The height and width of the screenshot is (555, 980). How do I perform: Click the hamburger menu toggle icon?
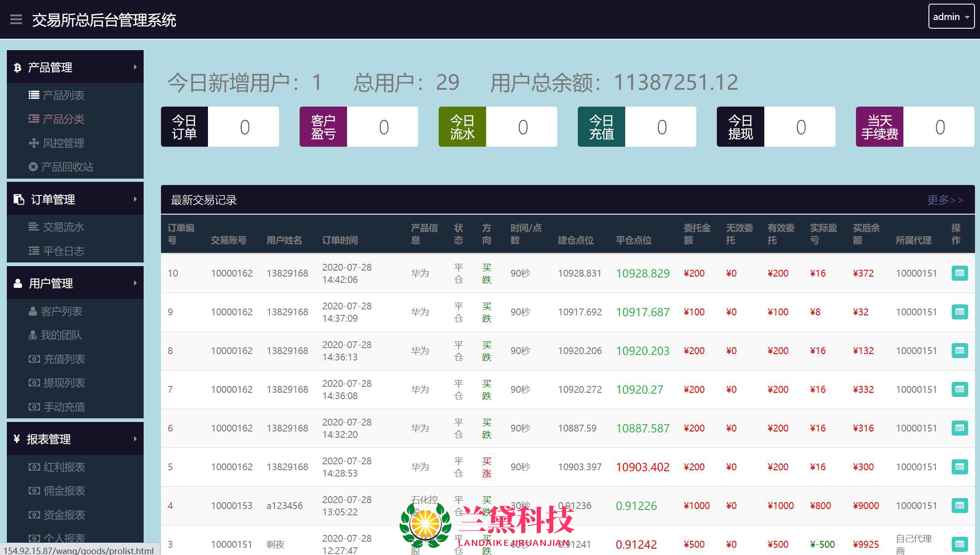tap(16, 20)
